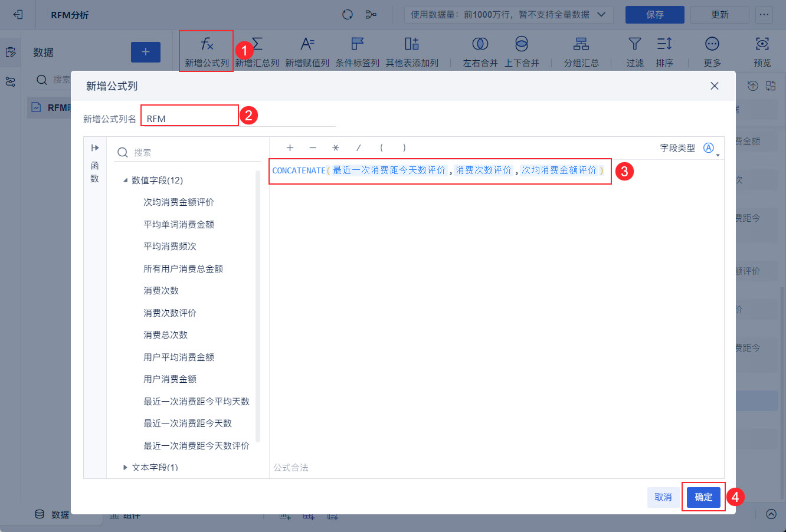The height and width of the screenshot is (532, 786).
Task: Click the refresh circle icon in header
Action: [348, 14]
